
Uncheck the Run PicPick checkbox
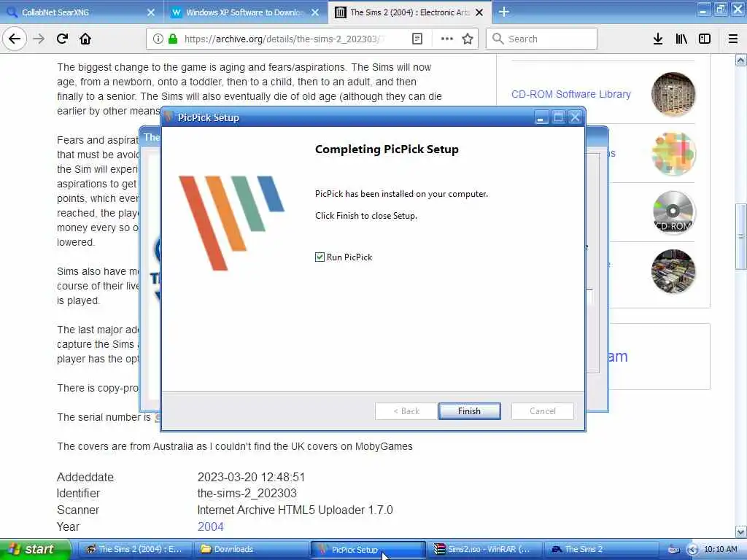point(320,257)
